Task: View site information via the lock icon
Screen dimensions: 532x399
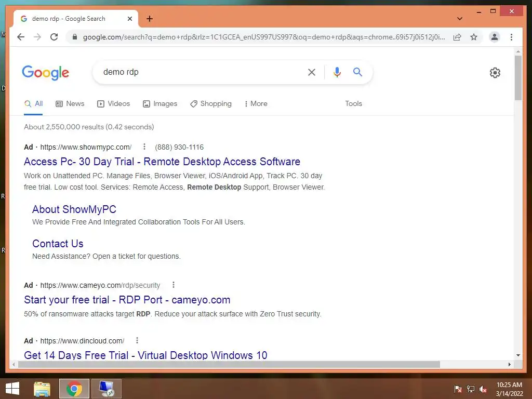Action: point(75,37)
